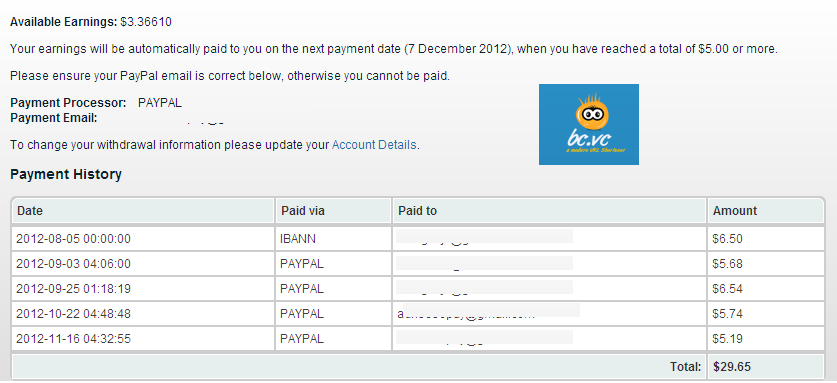
Task: Open the Account Details link
Action: [374, 145]
